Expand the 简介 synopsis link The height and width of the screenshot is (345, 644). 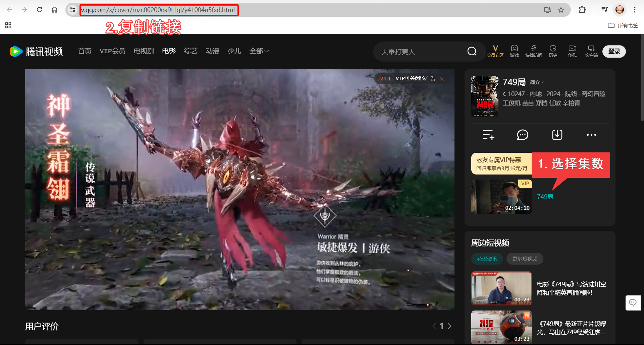pyautogui.click(x=537, y=82)
